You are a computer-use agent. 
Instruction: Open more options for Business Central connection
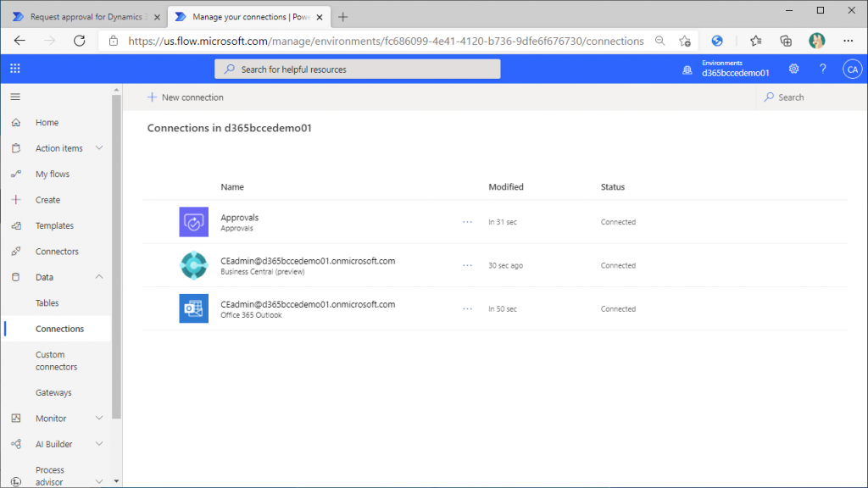click(467, 265)
